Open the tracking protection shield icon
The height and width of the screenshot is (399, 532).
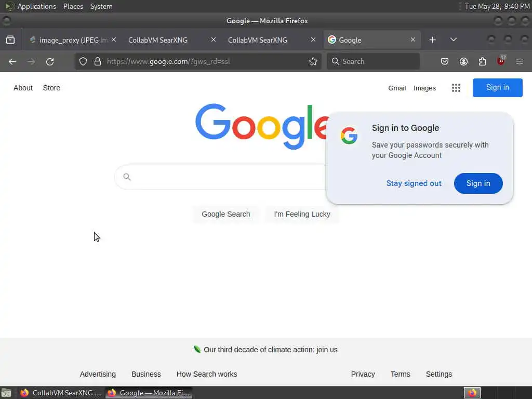83,61
